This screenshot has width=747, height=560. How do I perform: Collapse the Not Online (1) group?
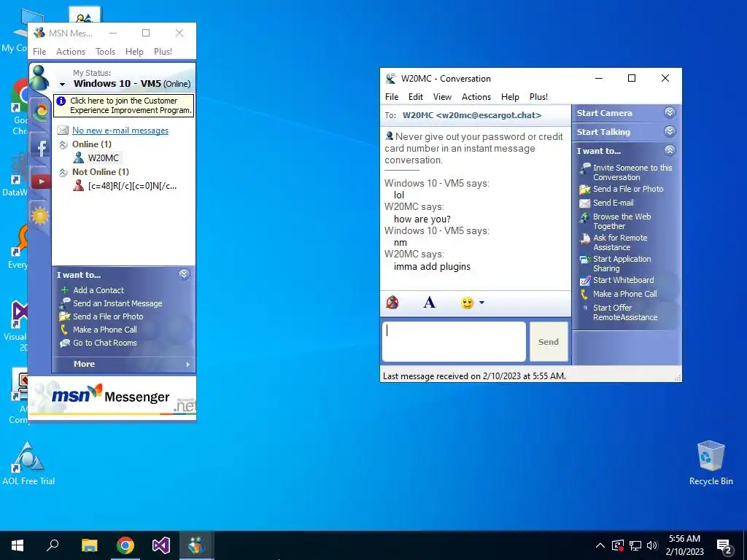(x=63, y=172)
